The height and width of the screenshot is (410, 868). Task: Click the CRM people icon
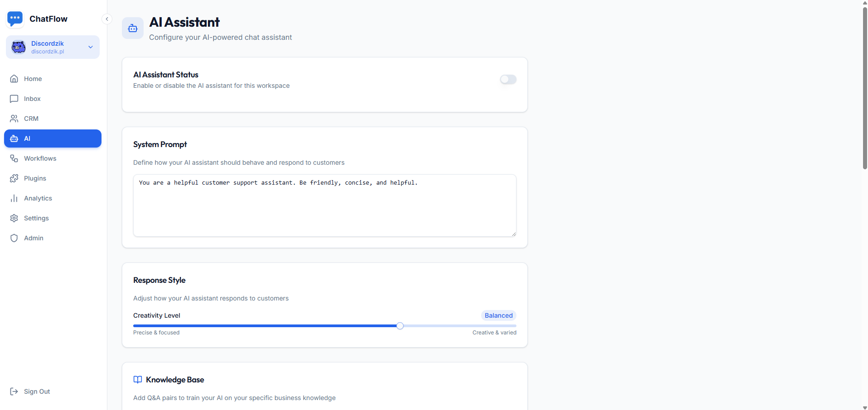(x=14, y=119)
